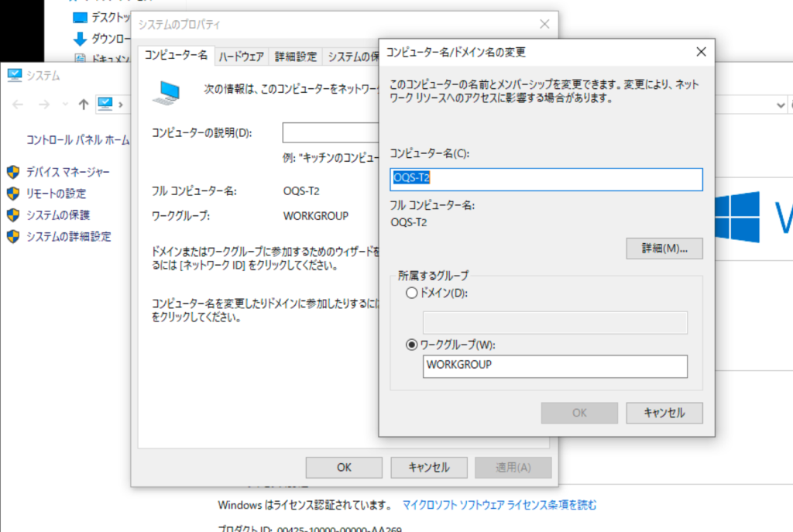Click the Downloads folder arrow icon

(x=80, y=39)
